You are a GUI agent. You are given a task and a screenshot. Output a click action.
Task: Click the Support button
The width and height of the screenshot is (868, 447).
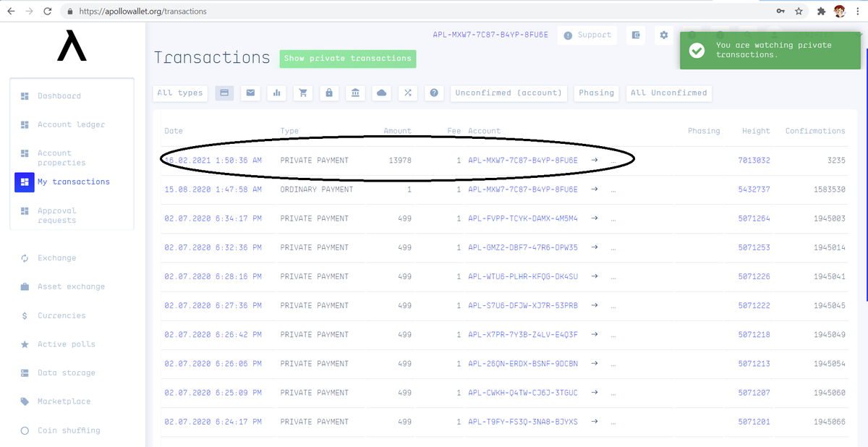(587, 35)
